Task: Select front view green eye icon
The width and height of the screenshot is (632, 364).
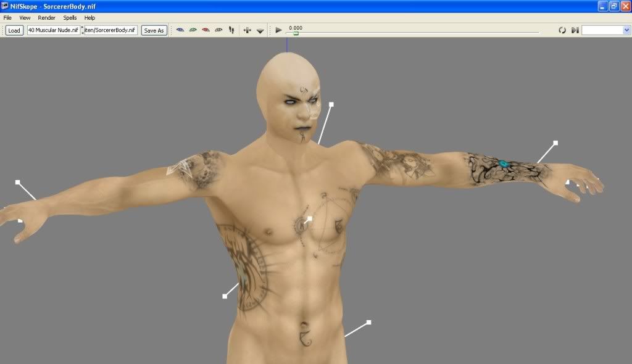Action: [193, 30]
